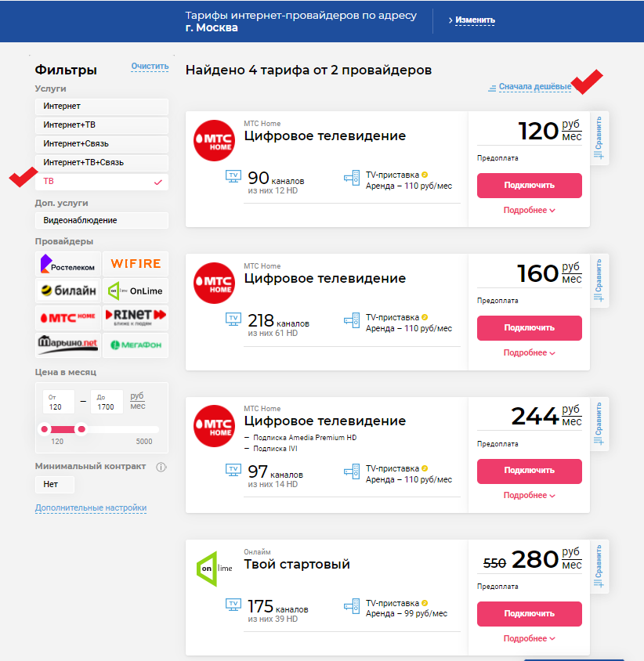
Task: Expand Подробнее on the 160 руб tariff
Action: [529, 352]
